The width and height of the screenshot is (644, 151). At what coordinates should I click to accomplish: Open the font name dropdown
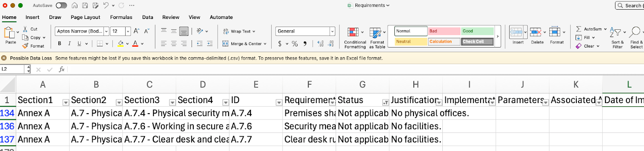pyautogui.click(x=106, y=31)
